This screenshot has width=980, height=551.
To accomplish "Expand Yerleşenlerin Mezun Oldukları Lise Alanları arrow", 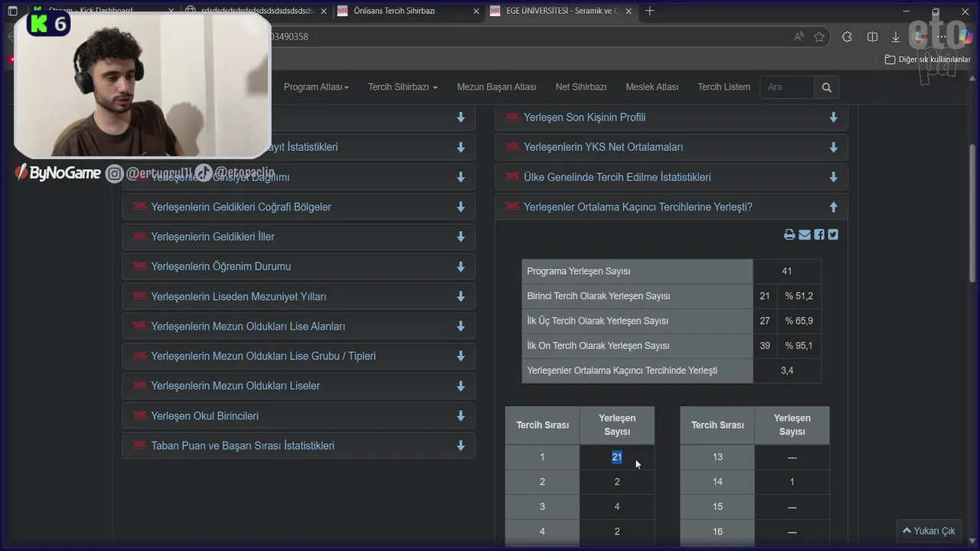I will point(461,327).
